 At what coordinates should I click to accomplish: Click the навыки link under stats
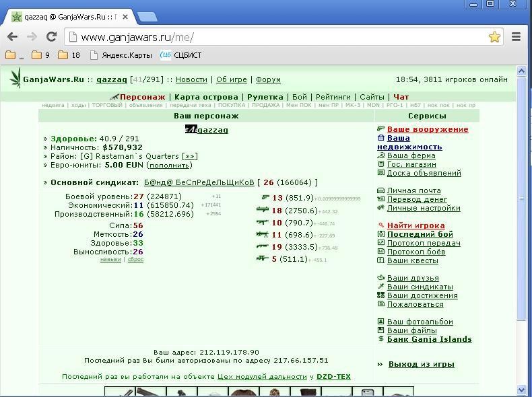pos(110,259)
